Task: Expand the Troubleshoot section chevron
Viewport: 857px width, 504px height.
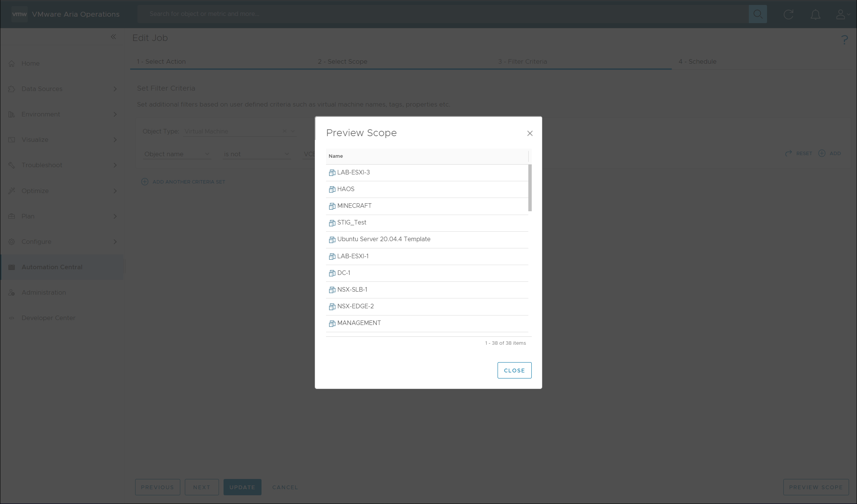Action: click(115, 165)
